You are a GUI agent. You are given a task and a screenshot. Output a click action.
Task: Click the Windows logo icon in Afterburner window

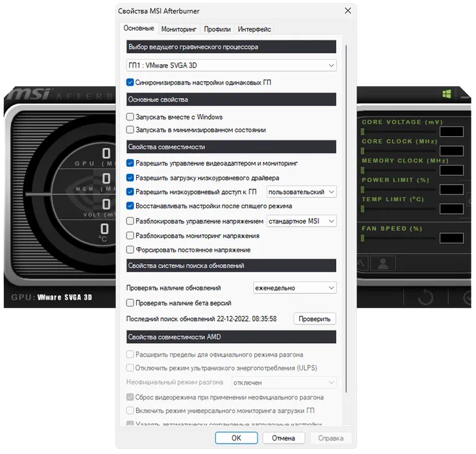[447, 94]
